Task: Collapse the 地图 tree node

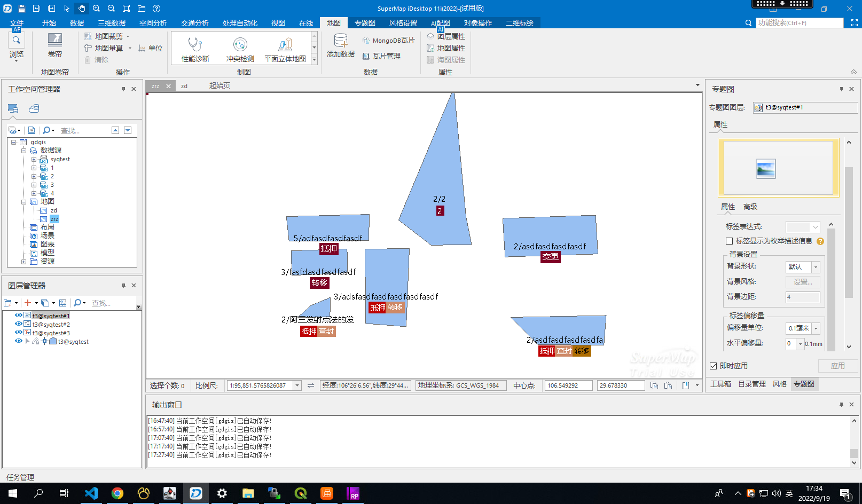Action: pyautogui.click(x=23, y=202)
